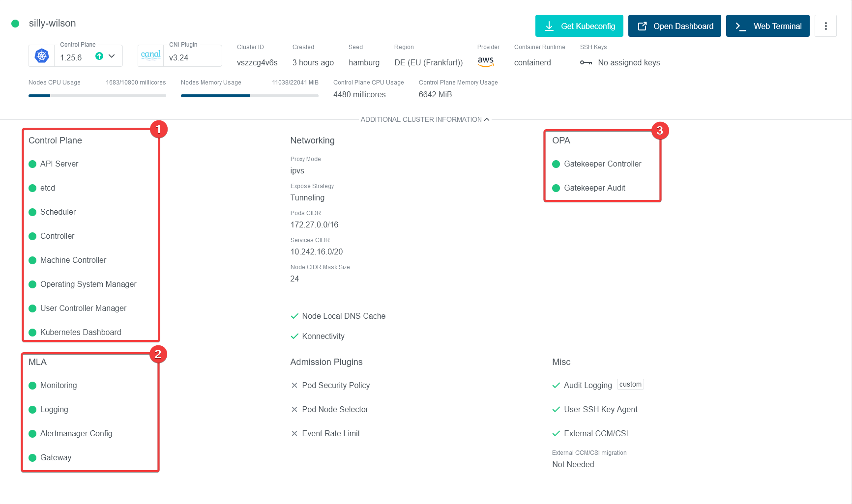Click Open Dashboard button
This screenshot has width=852, height=504.
coord(674,26)
